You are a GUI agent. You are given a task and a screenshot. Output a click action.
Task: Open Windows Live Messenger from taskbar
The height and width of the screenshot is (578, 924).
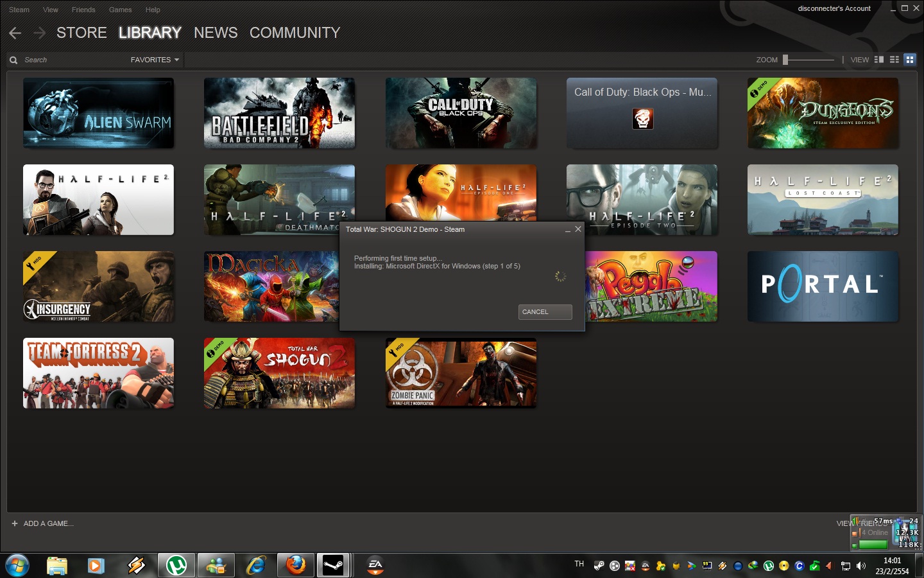[216, 565]
